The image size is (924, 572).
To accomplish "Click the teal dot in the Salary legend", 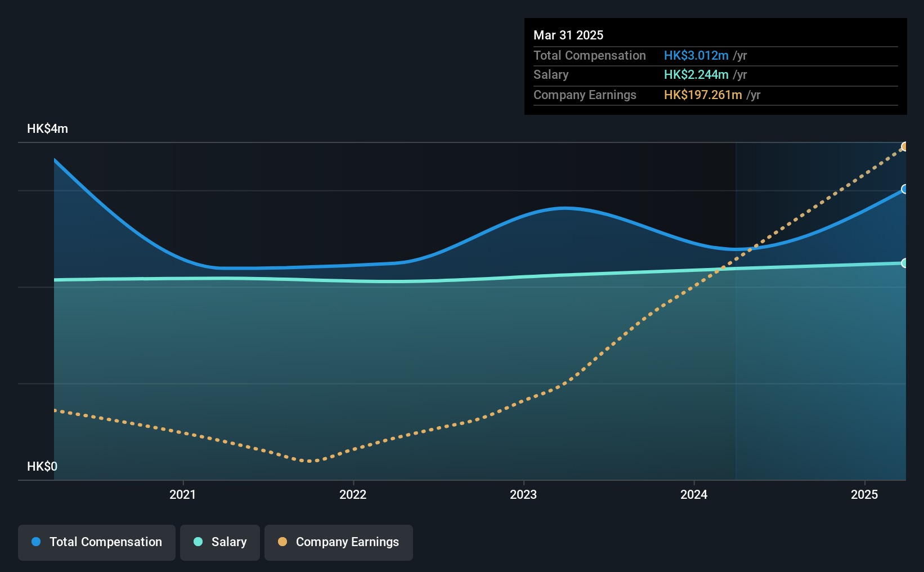I will coord(198,542).
